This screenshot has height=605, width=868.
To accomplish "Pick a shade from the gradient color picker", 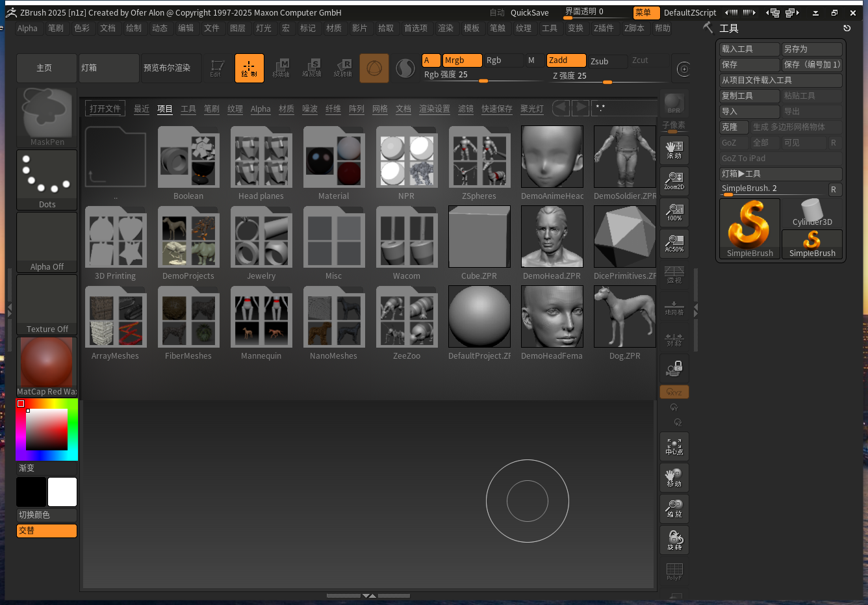I will point(47,429).
